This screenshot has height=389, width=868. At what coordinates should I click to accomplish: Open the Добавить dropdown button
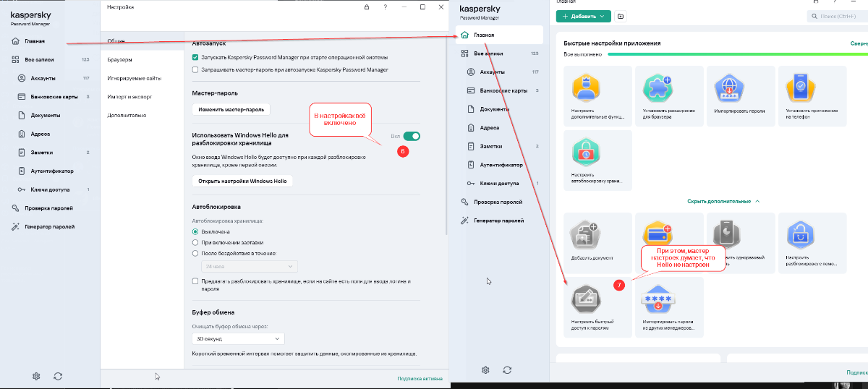584,16
